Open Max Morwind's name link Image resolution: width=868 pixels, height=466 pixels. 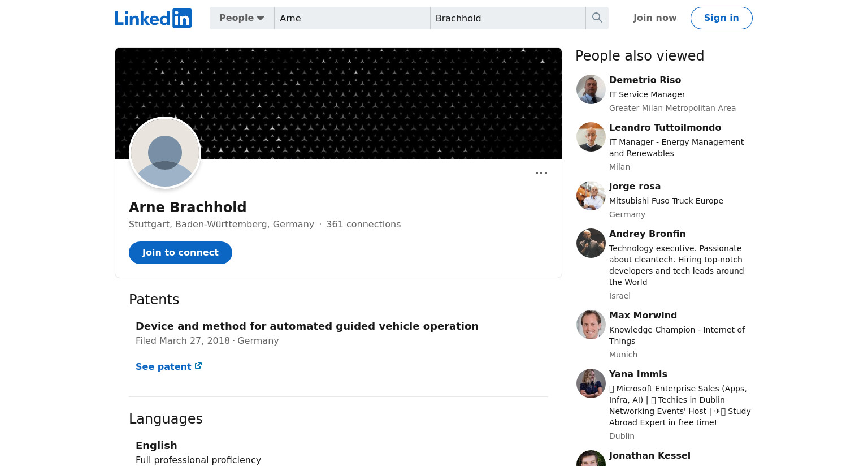pyautogui.click(x=643, y=315)
